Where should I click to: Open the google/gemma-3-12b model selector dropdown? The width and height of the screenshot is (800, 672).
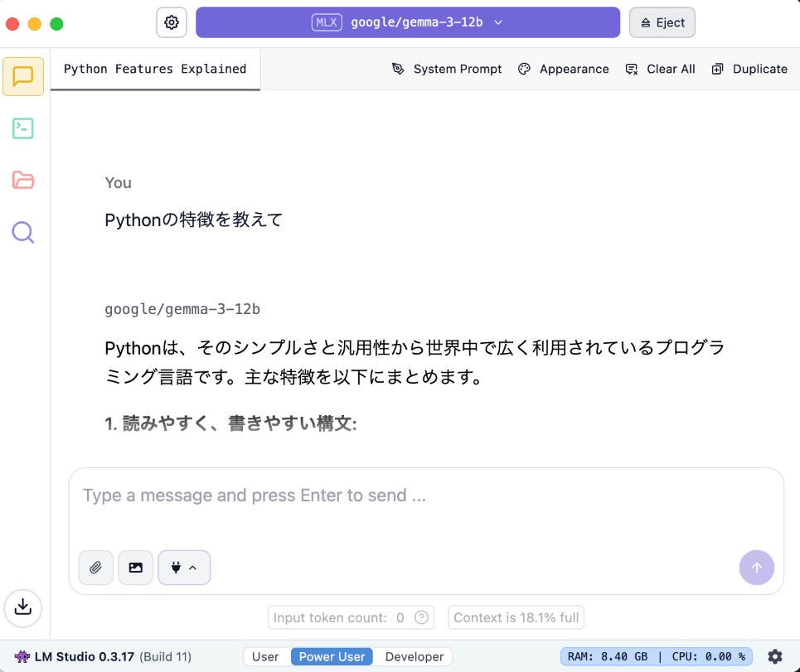click(408, 22)
